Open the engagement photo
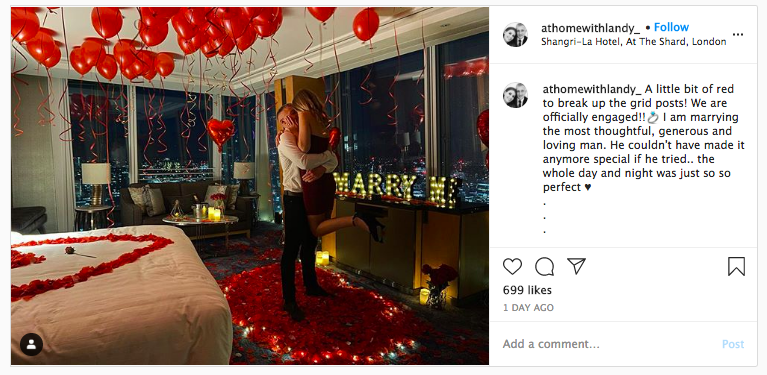 pyautogui.click(x=249, y=186)
